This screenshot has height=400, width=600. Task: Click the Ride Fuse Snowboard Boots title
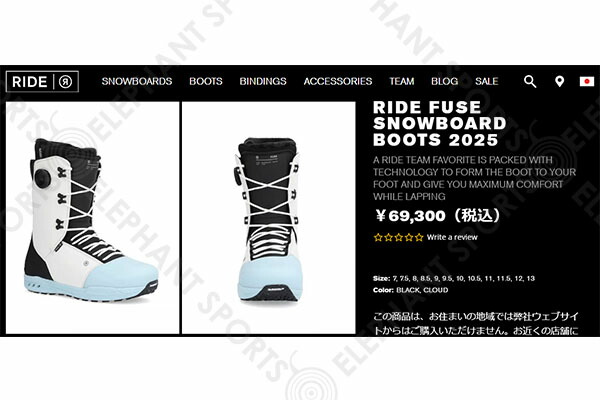[440, 123]
